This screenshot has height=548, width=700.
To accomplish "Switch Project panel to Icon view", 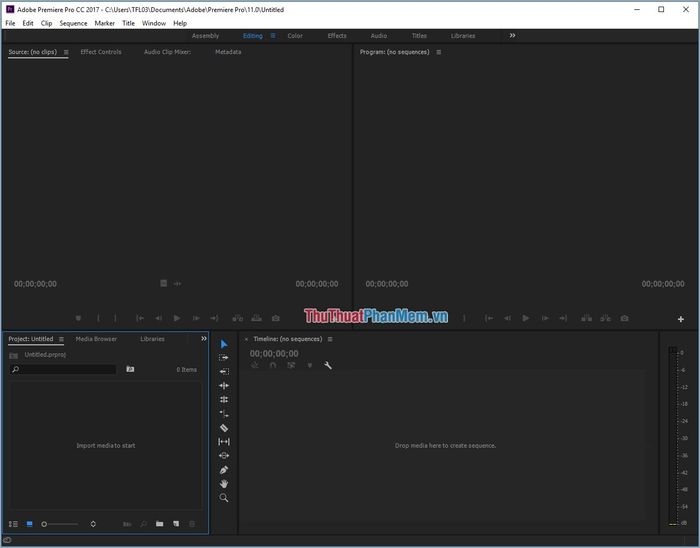I will click(29, 524).
